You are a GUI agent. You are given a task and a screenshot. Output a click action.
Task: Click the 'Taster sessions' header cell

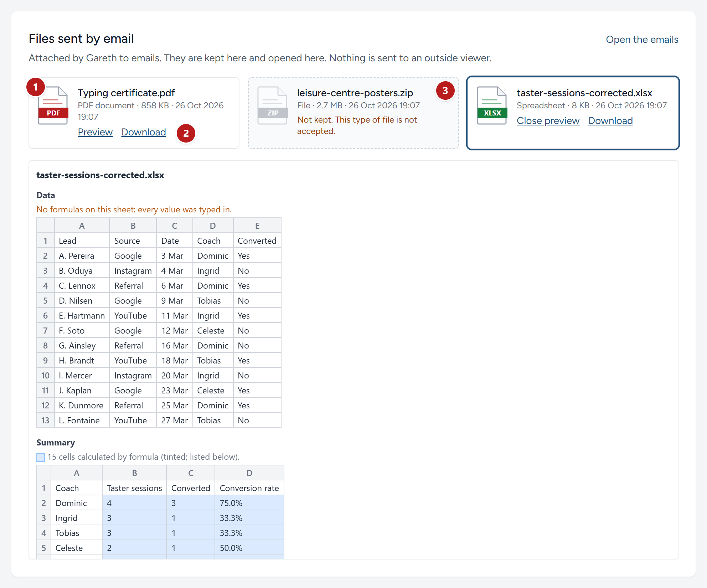click(x=134, y=488)
